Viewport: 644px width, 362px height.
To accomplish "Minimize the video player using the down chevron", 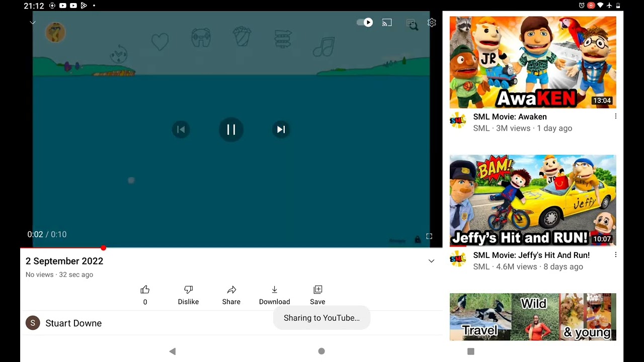I will tap(33, 23).
